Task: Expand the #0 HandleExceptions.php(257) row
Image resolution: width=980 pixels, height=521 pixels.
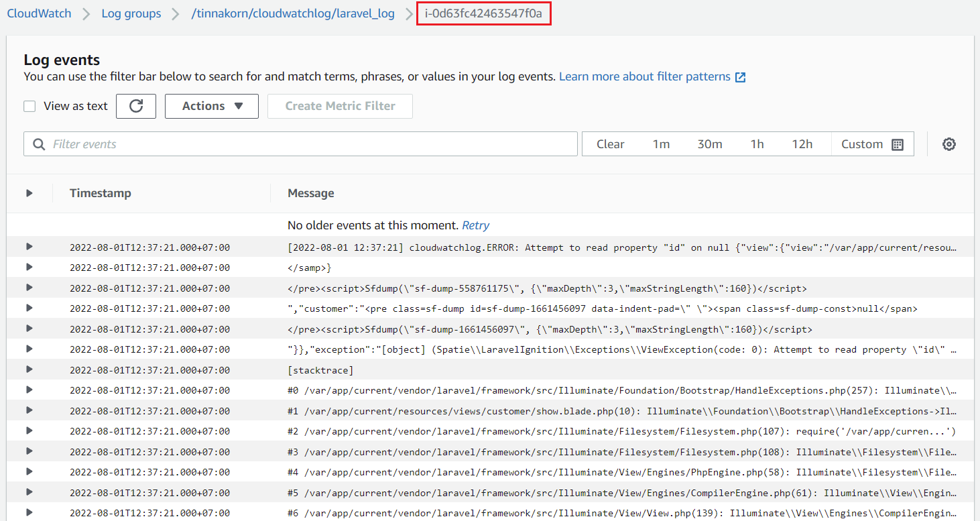Action: 29,390
